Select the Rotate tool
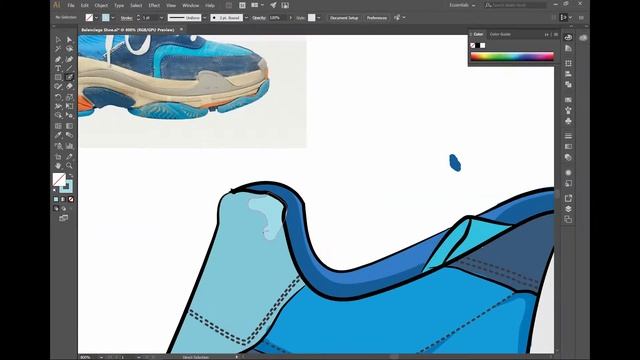 pos(58,97)
